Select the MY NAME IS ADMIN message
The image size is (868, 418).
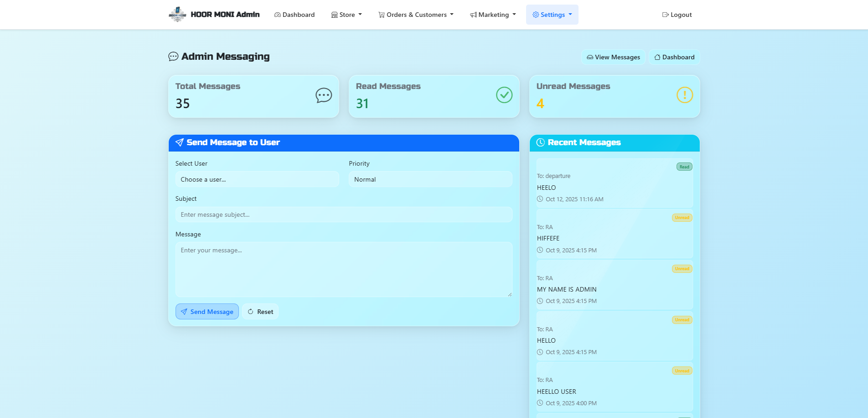(x=615, y=285)
